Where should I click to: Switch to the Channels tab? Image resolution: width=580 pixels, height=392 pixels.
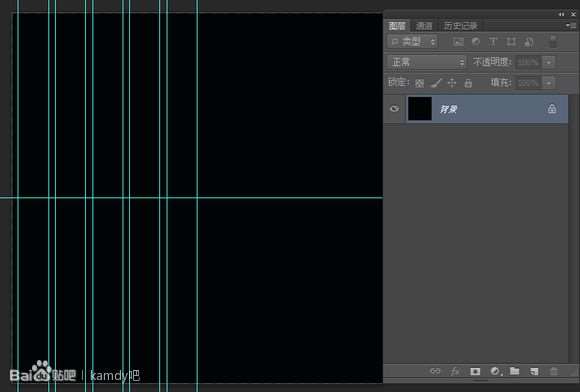[x=424, y=26]
